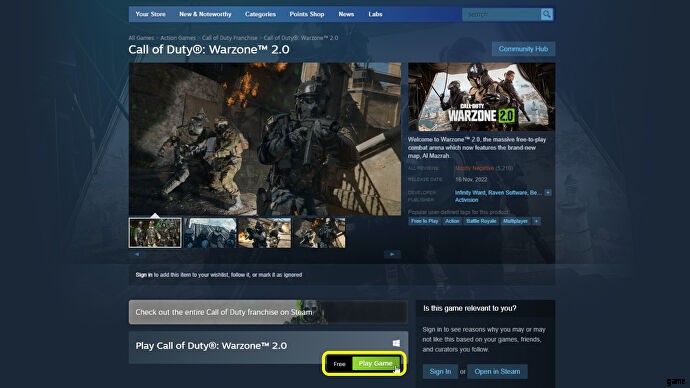Click the Windows platform icon
Screen dimensions: 690x388
tap(396, 343)
